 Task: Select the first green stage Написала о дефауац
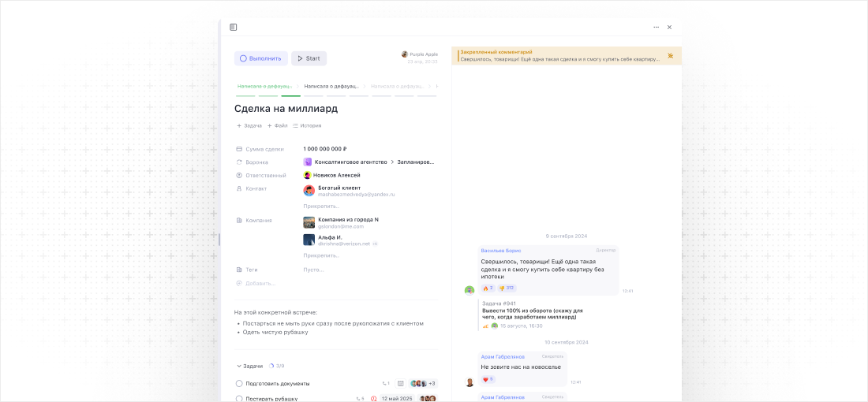(264, 86)
